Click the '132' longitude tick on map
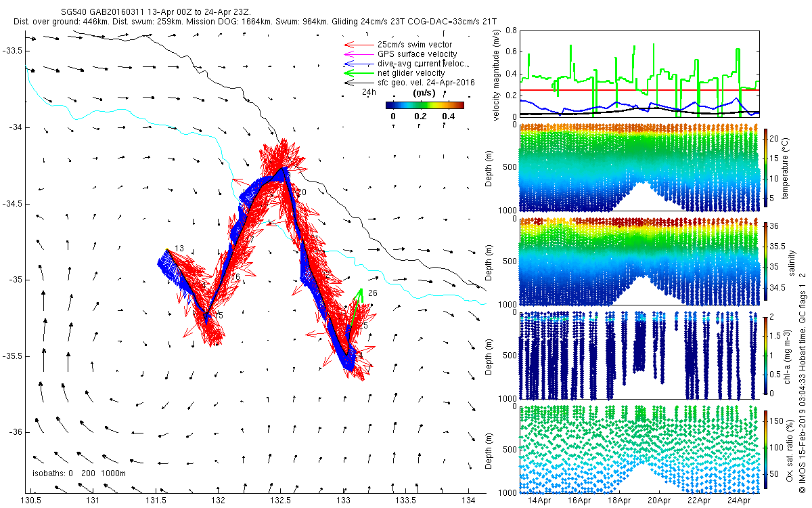Viewport: 812px width, 508px height. [219, 501]
